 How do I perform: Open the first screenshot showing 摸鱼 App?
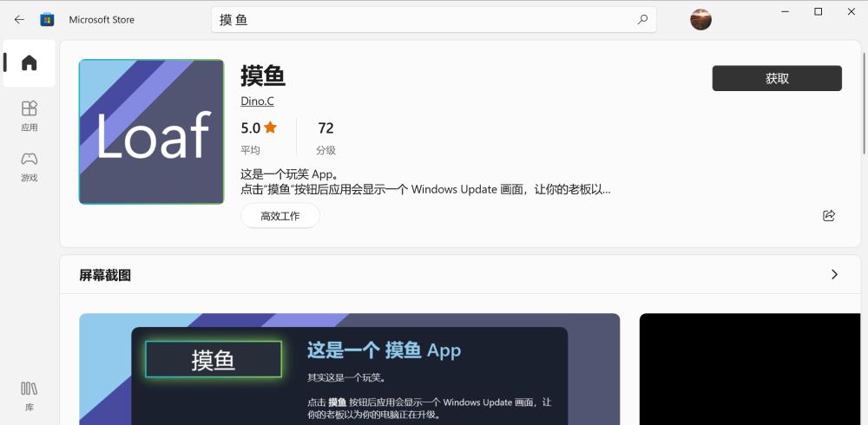[349, 369]
